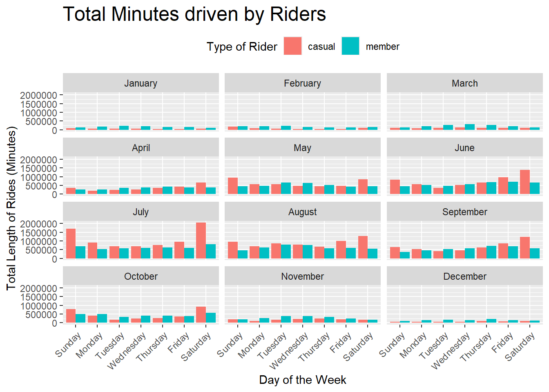
Task: Click the 'Sunday' axis label under October panel
Action: (x=69, y=345)
